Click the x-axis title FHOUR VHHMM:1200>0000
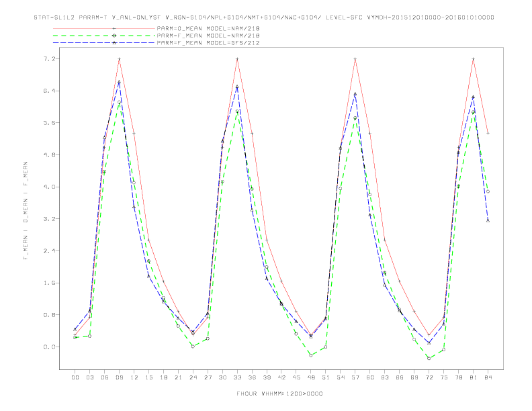This screenshot has width=532, height=411. [279, 394]
